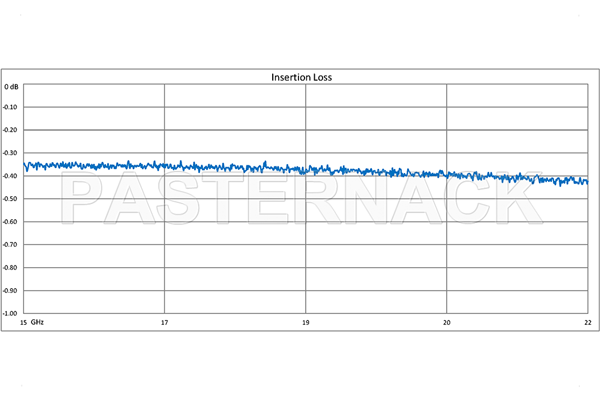Viewport: 600px width, 400px height.
Task: Click the 20 x-axis tick label
Action: point(446,323)
